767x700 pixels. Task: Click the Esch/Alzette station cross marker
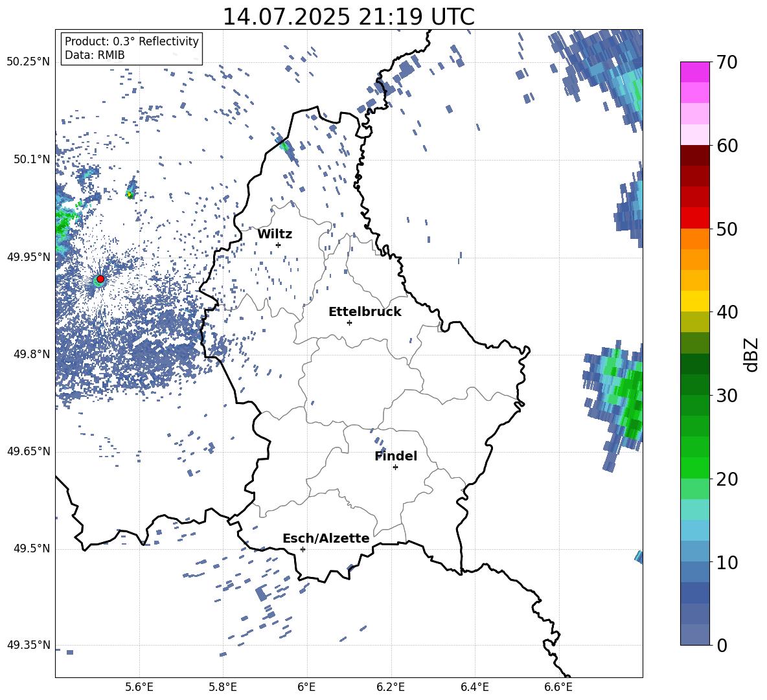click(303, 549)
